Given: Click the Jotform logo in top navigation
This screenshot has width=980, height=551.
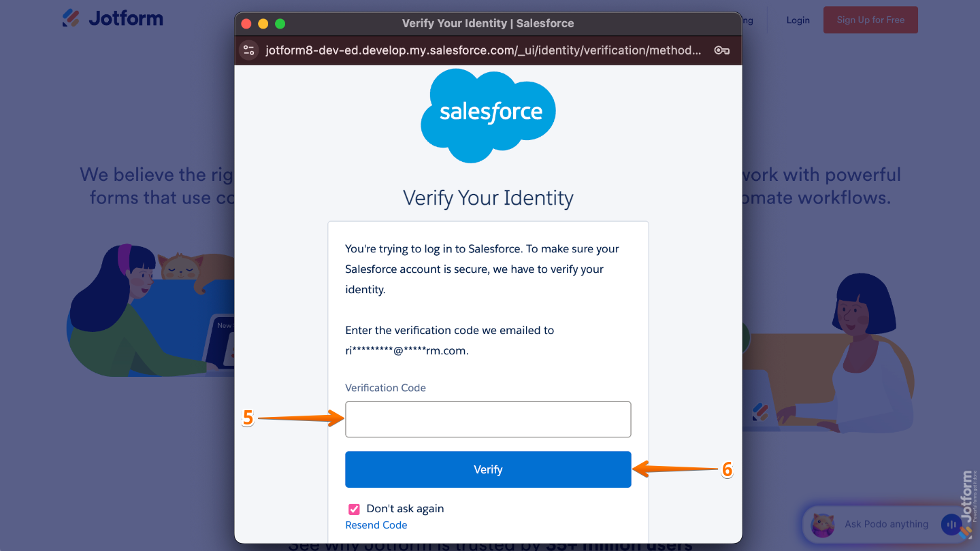Looking at the screenshot, I should click(x=112, y=18).
